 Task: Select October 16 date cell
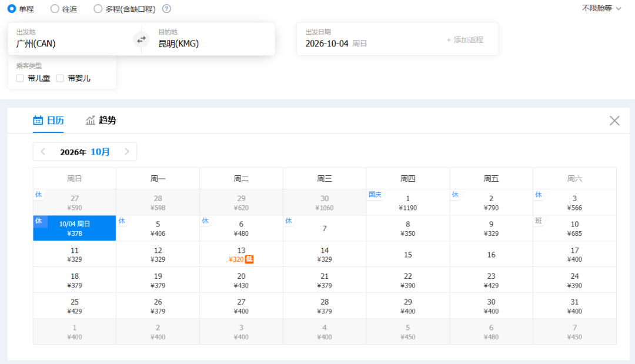(491, 254)
